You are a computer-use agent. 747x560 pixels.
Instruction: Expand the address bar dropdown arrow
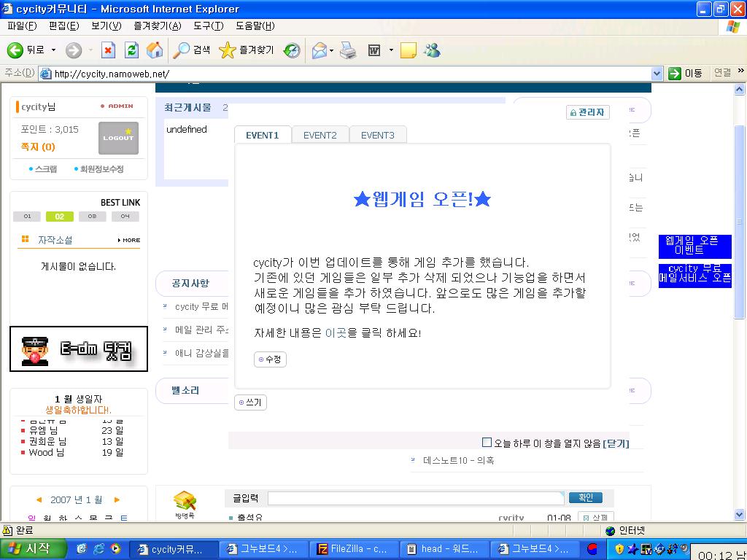tap(656, 74)
